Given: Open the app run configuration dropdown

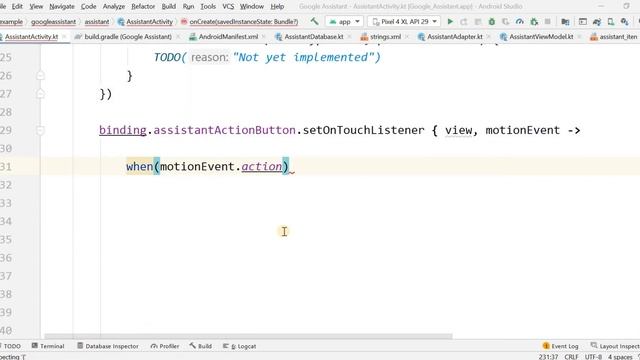Looking at the screenshot, I should click(x=345, y=21).
